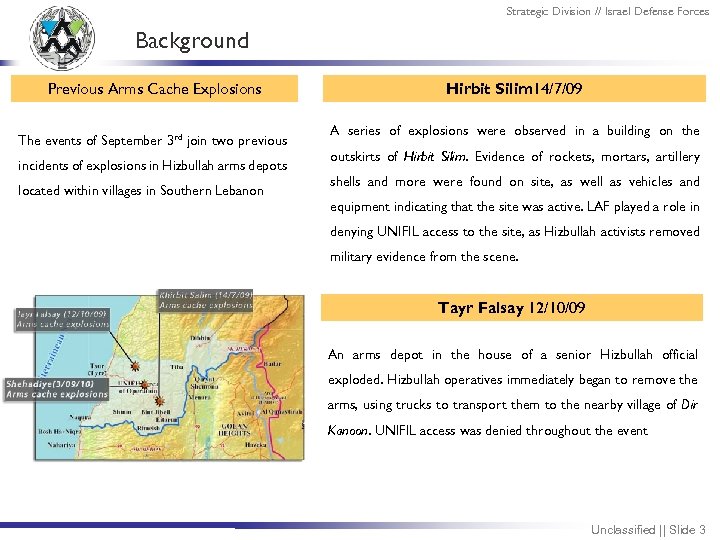Click 'Naqura' label on the map
Viewport: 720px width, 540px height.
click(80, 417)
